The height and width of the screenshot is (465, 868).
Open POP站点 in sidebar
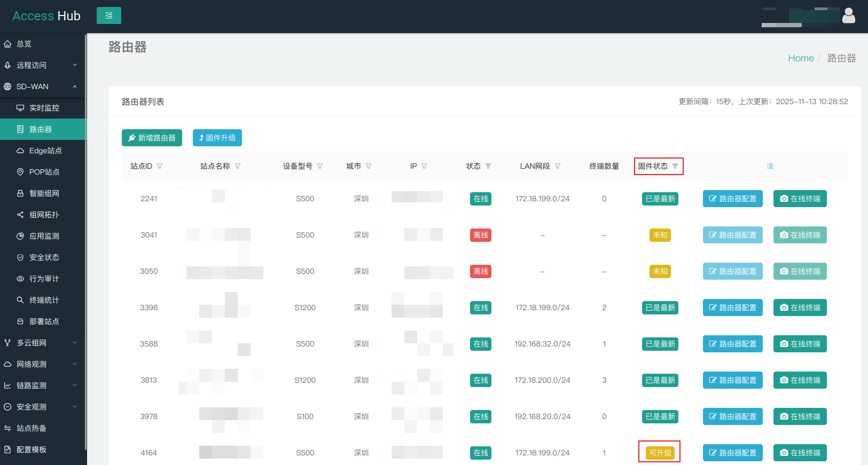[x=43, y=172]
